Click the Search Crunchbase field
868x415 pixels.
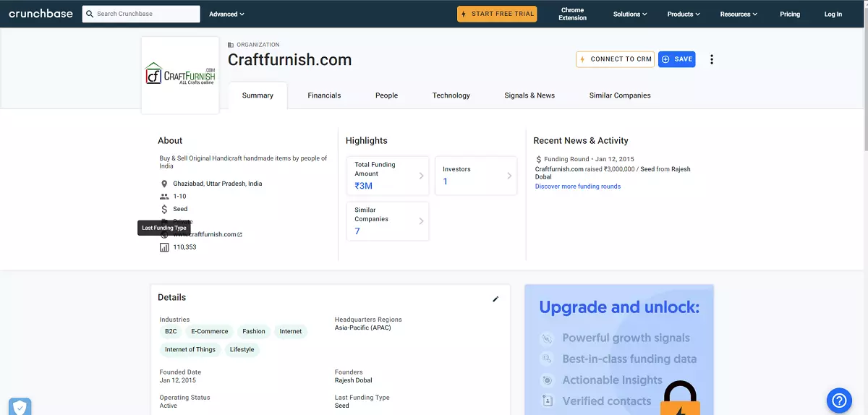coord(141,14)
